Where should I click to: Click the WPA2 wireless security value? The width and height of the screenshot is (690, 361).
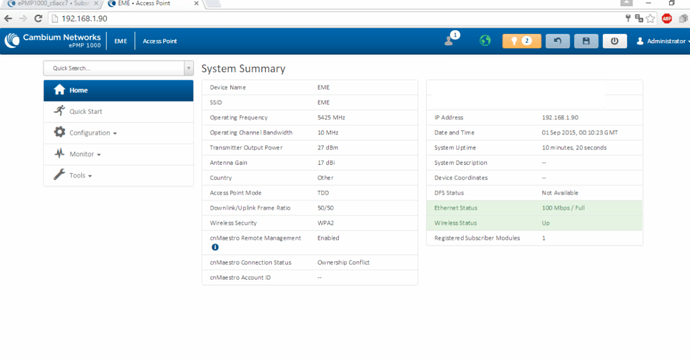click(326, 223)
